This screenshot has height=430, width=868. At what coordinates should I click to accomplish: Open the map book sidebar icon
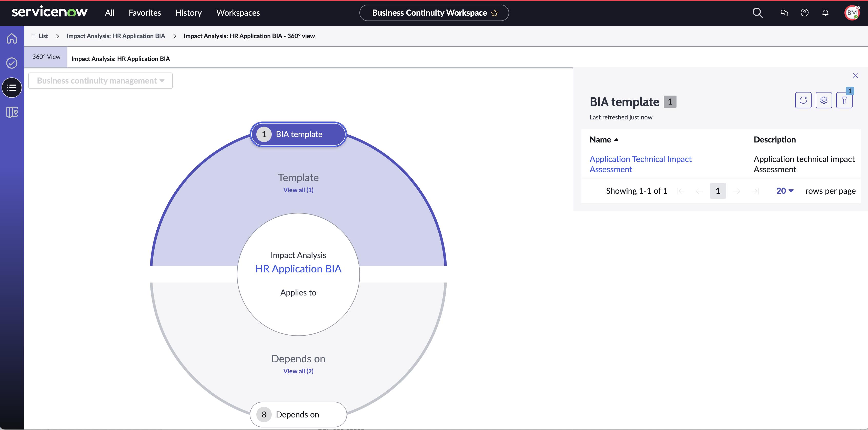12,112
